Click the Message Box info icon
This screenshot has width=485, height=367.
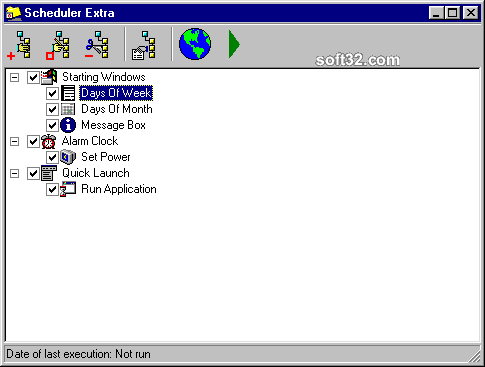[x=68, y=125]
